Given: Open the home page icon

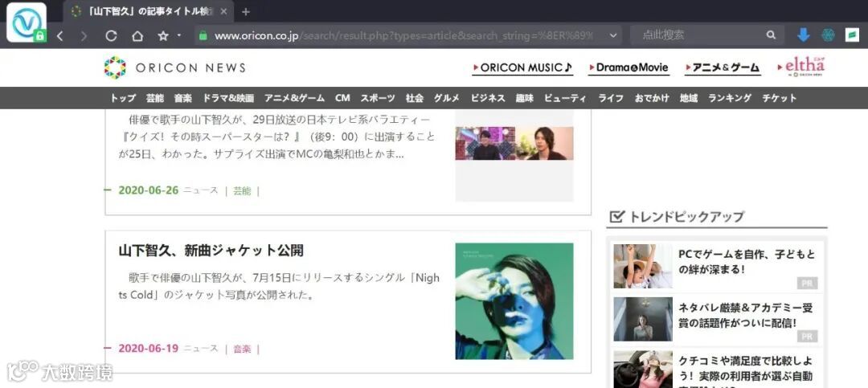Looking at the screenshot, I should pyautogui.click(x=137, y=36).
